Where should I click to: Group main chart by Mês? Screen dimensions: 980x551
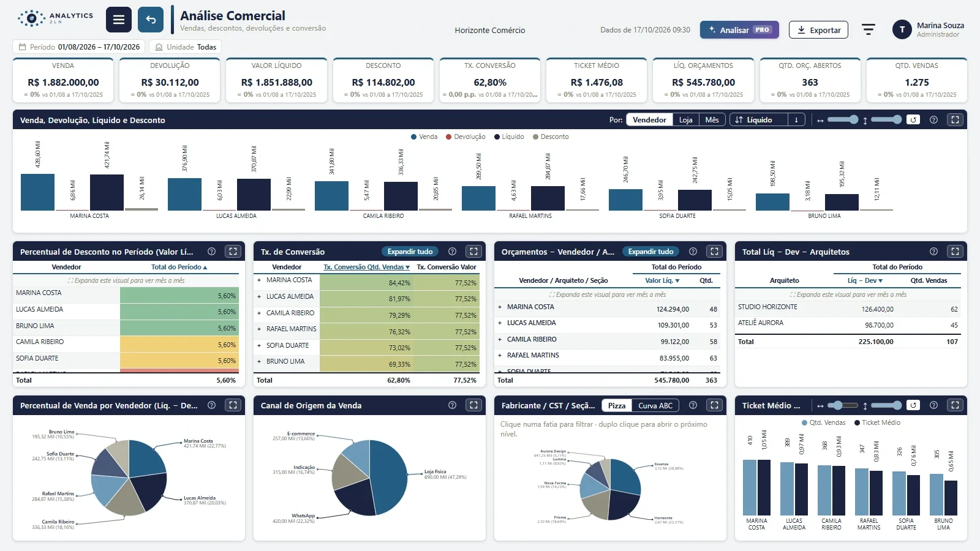coord(712,120)
